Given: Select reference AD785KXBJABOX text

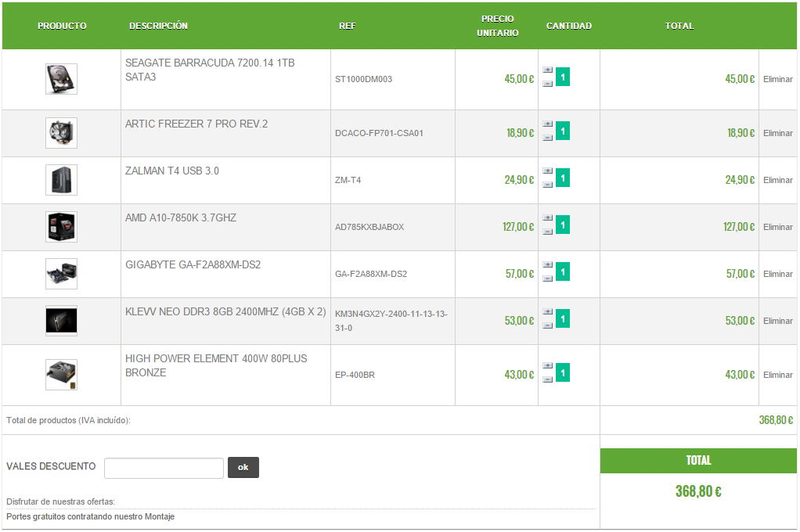Looking at the screenshot, I should pos(369,227).
